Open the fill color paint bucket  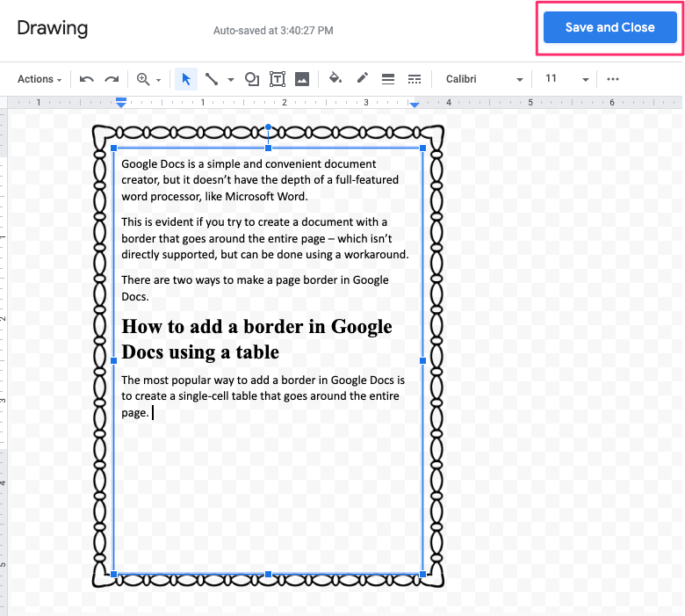tap(335, 78)
